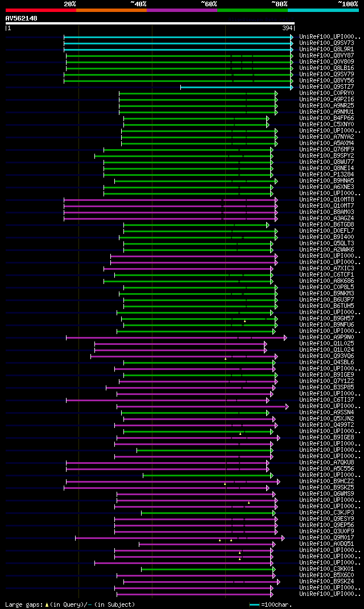Click the UniRef100_Q76MF9 label

click(326, 150)
